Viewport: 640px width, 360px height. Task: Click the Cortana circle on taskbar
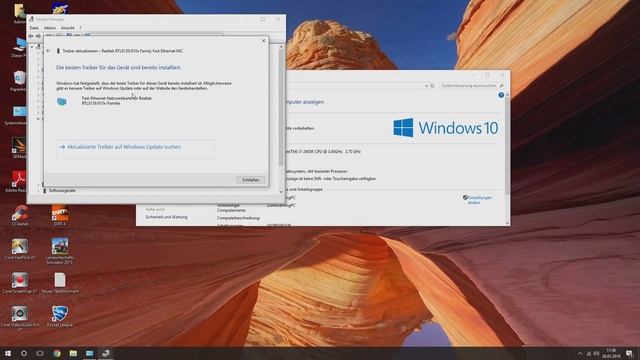point(24,353)
